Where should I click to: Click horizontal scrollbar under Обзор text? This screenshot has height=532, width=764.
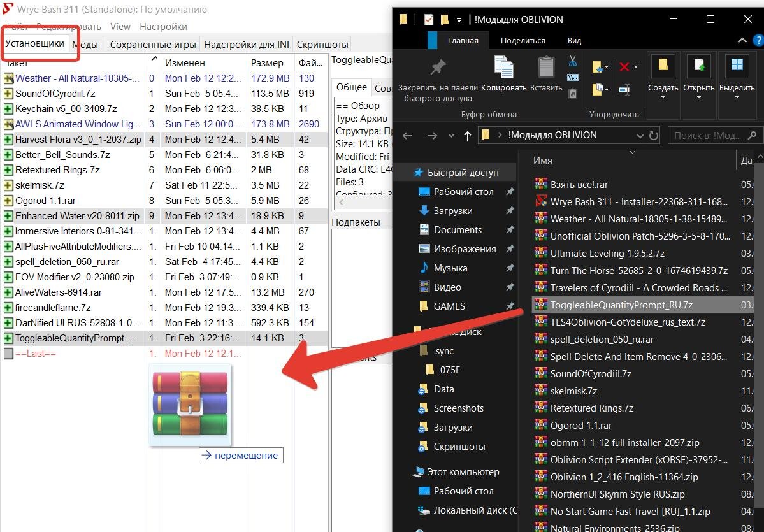[363, 202]
